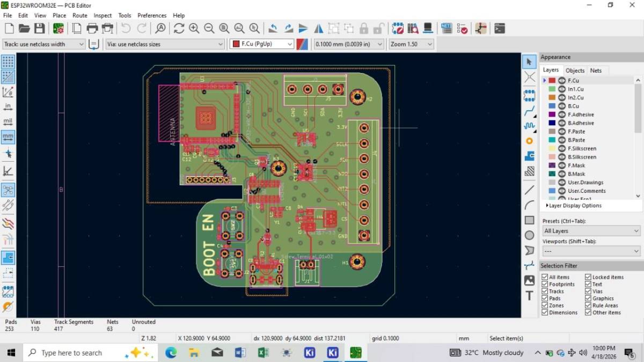Screen dimensions: 644x362
Task: Expand Layer Display Options
Action: 574,206
